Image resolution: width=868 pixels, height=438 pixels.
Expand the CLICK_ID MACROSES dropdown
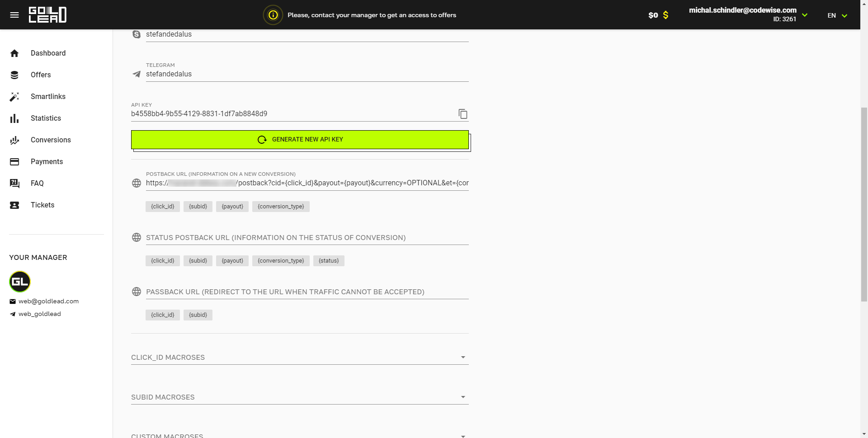pyautogui.click(x=463, y=357)
